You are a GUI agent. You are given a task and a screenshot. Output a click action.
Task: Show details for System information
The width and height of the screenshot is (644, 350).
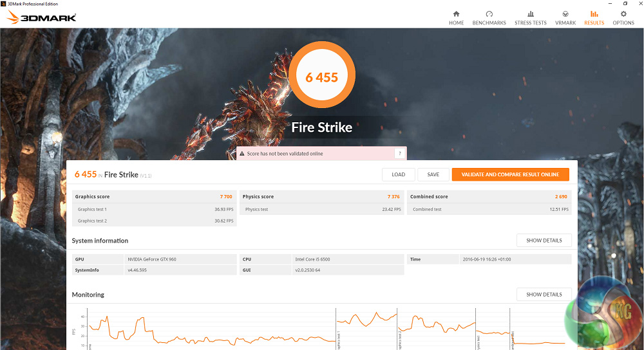(544, 241)
